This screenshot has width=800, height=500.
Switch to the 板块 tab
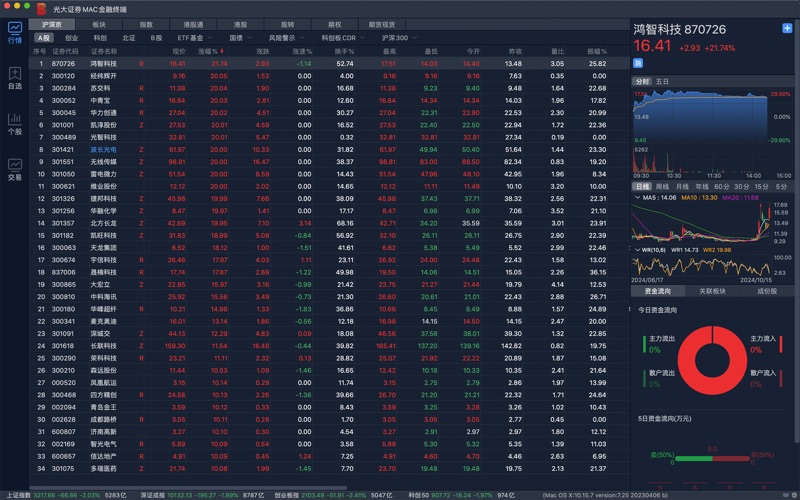[x=99, y=23]
